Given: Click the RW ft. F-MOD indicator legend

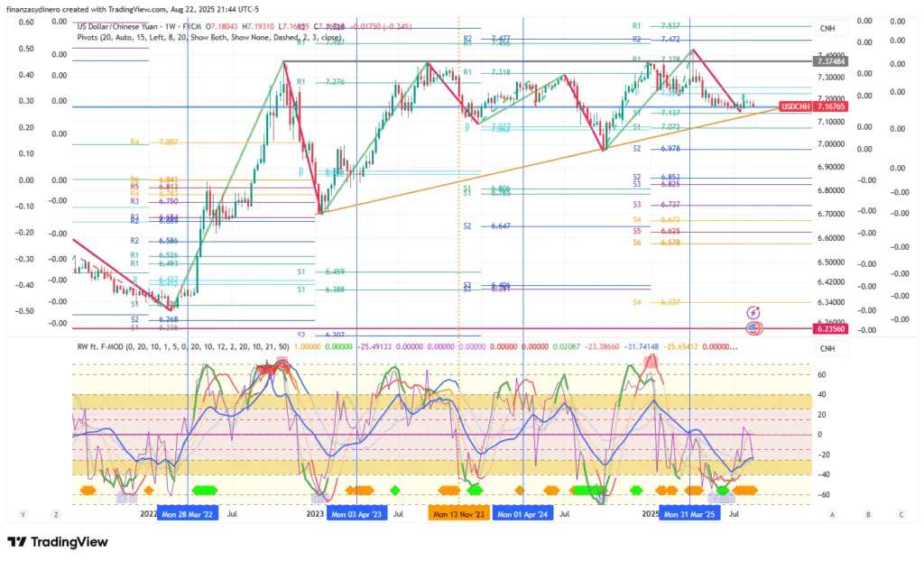Looking at the screenshot, I should point(183,347).
